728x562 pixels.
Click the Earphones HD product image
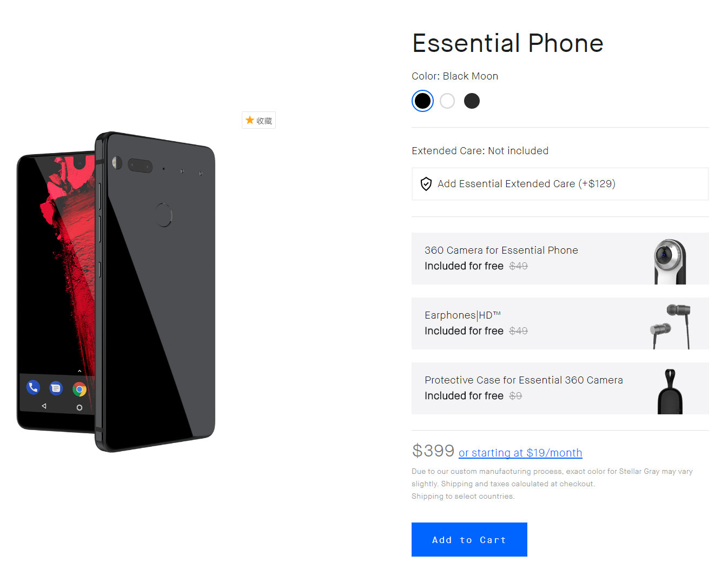(671, 326)
